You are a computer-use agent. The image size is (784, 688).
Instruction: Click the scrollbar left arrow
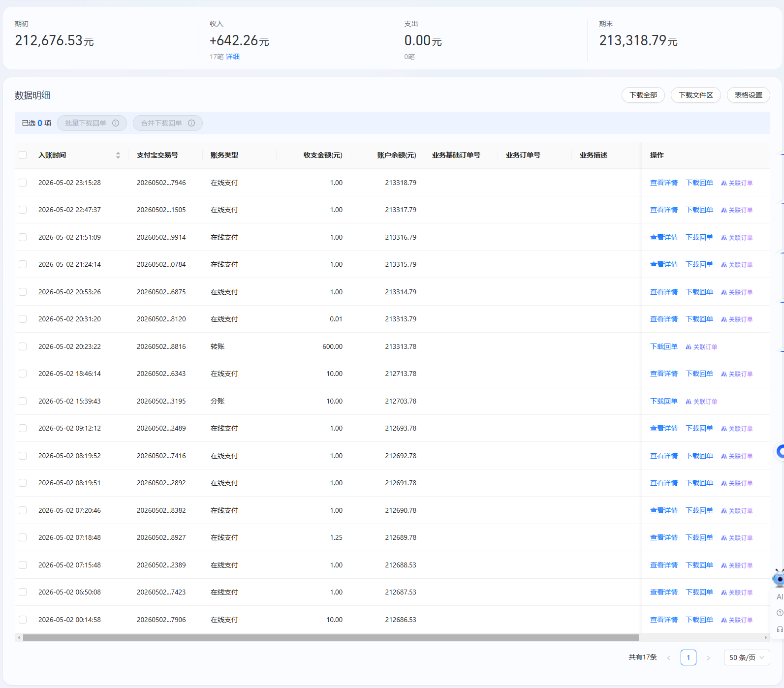click(19, 637)
